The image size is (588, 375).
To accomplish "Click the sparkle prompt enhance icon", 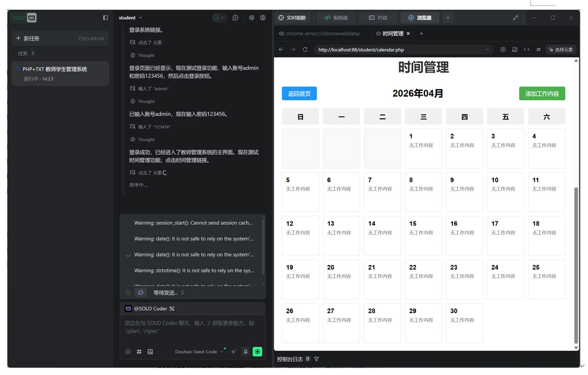I will pos(234,352).
